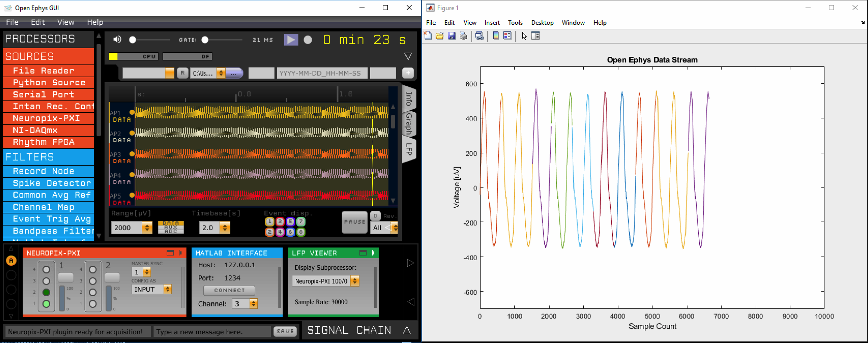Insert Legend icon in Figure 1 toolbar

(x=507, y=36)
